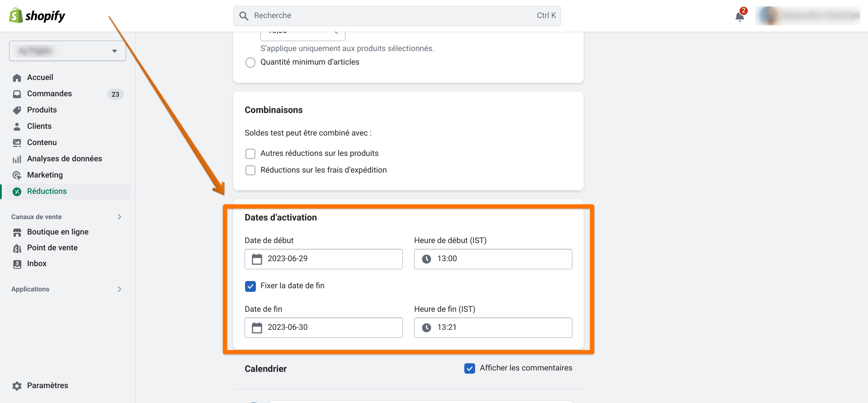Expand the Canaux de vente section
This screenshot has height=403, width=868.
coord(119,217)
